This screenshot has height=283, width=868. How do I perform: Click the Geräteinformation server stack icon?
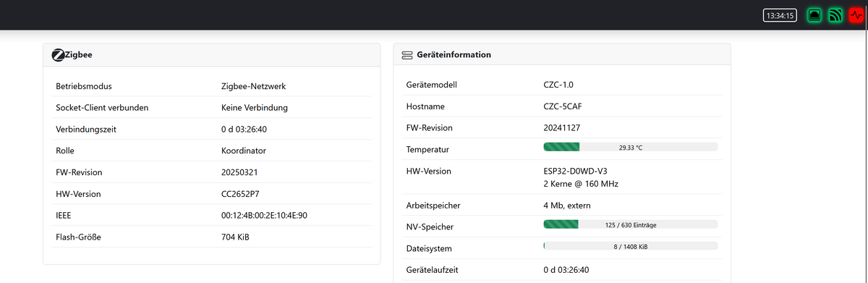coord(407,55)
